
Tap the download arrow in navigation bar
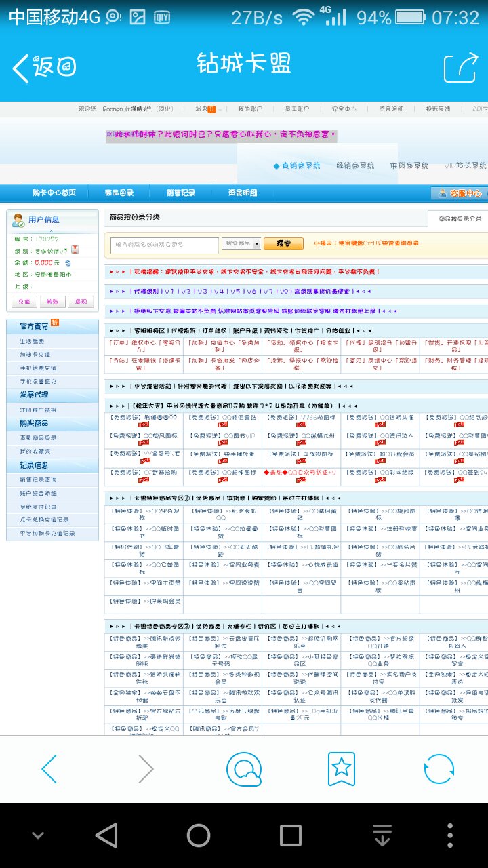click(382, 835)
